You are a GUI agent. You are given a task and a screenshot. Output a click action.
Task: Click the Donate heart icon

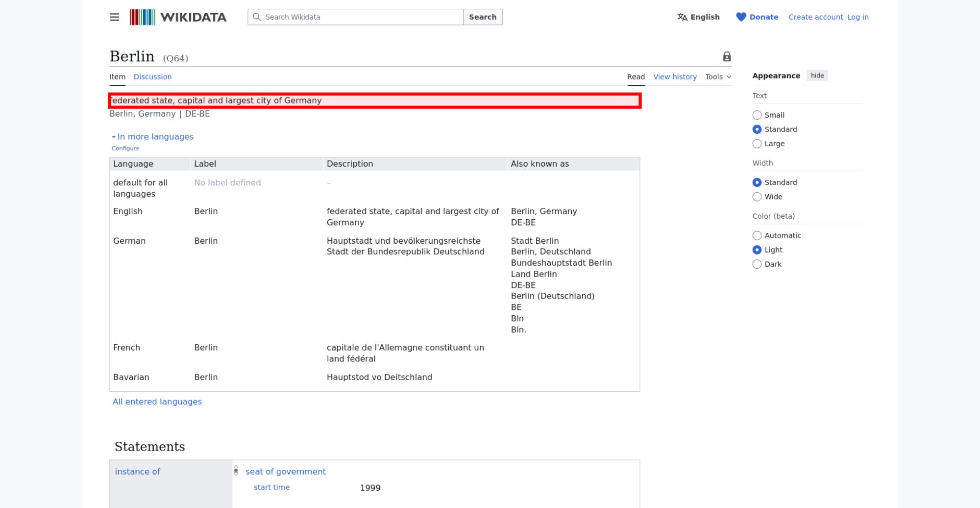(x=741, y=17)
